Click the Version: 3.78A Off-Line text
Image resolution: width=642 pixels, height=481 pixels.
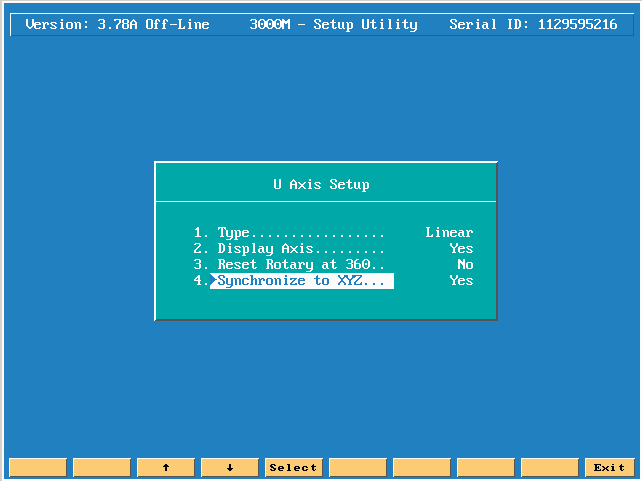click(x=118, y=25)
